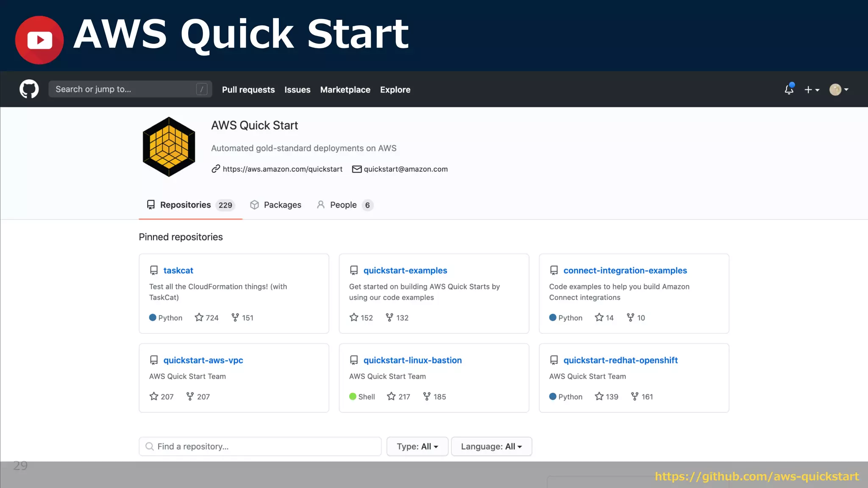Click connect-integration-examples' 14 stars count
The image size is (868, 488).
tap(604, 318)
